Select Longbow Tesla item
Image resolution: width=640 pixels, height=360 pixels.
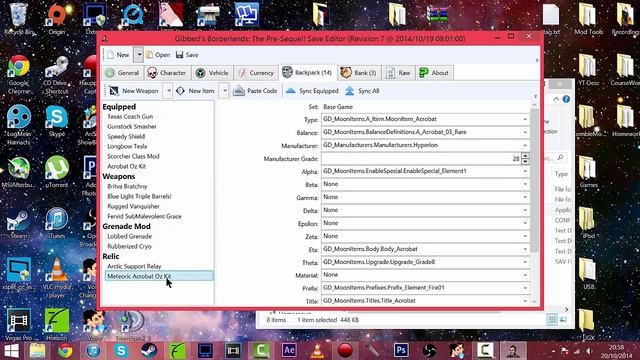click(x=127, y=146)
